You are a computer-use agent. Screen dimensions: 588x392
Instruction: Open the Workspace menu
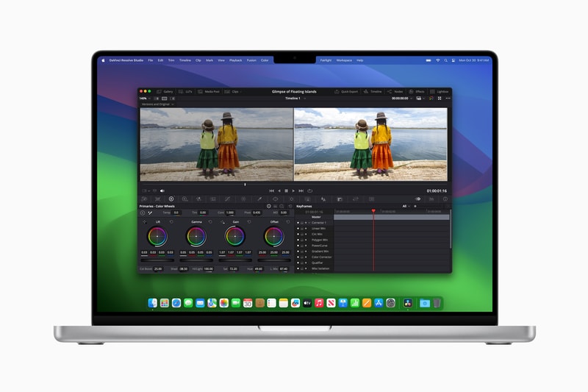(x=344, y=60)
